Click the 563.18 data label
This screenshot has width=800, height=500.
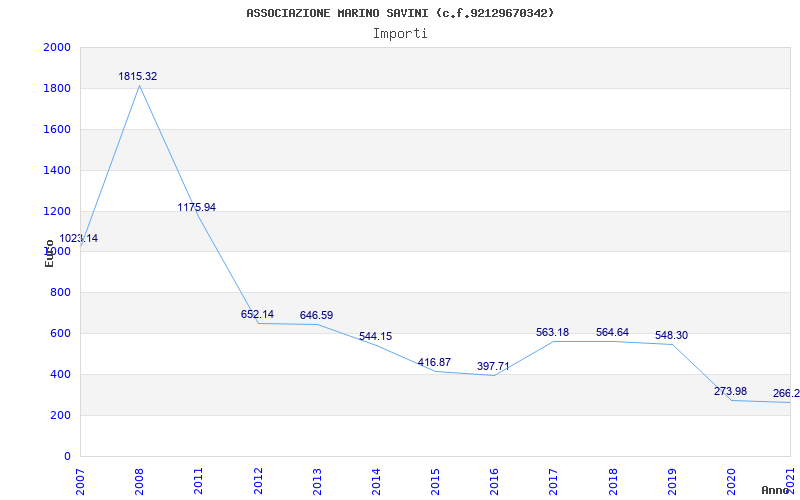[553, 332]
